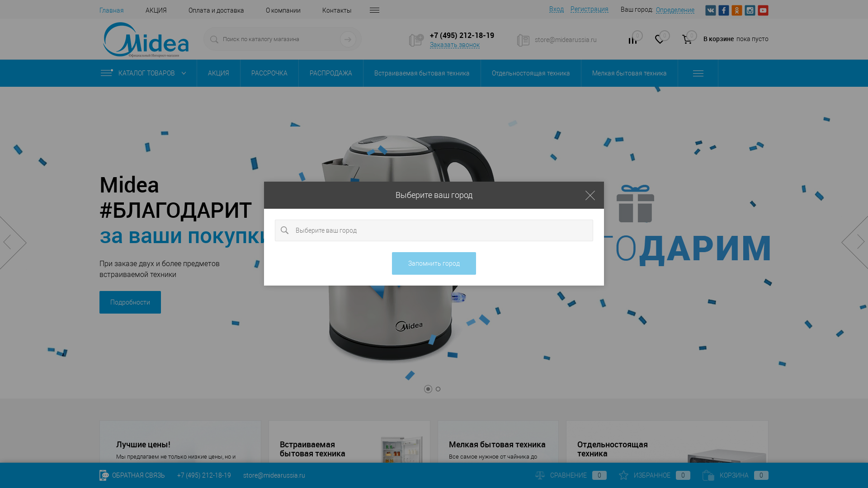Click Заказать звонок callback link

tap(455, 45)
